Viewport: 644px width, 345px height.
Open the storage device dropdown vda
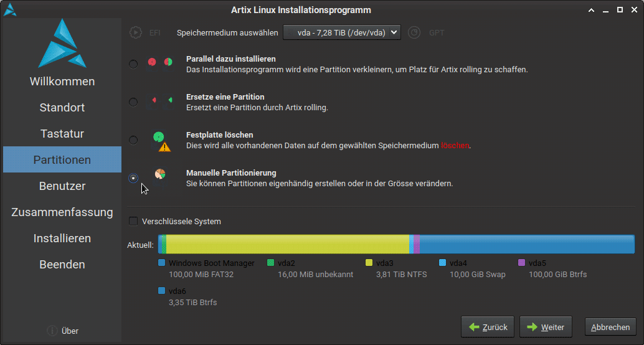(x=341, y=32)
